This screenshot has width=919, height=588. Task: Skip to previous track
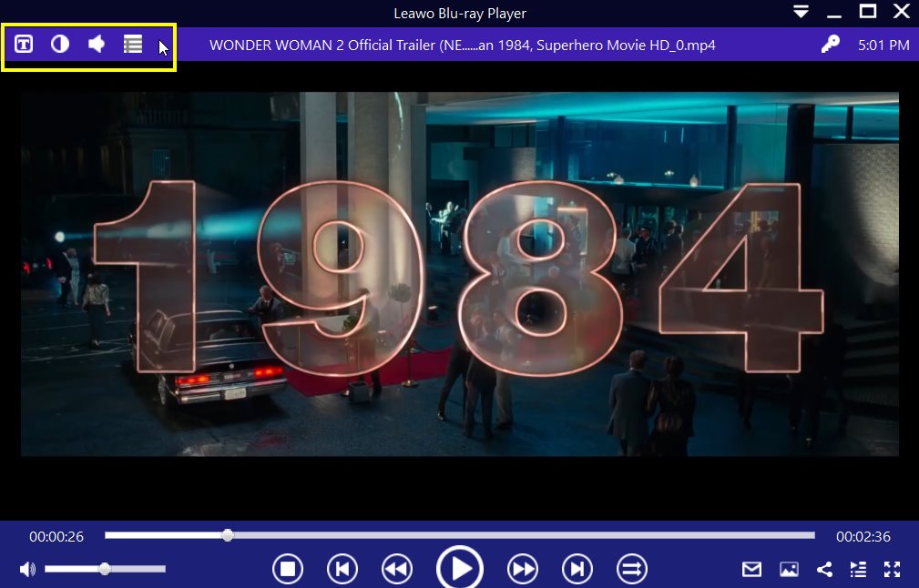342,569
